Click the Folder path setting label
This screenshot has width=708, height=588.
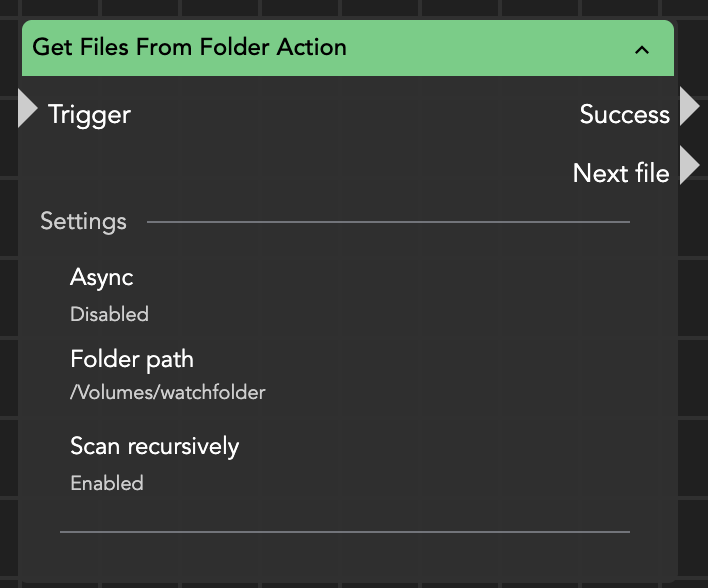tap(131, 359)
